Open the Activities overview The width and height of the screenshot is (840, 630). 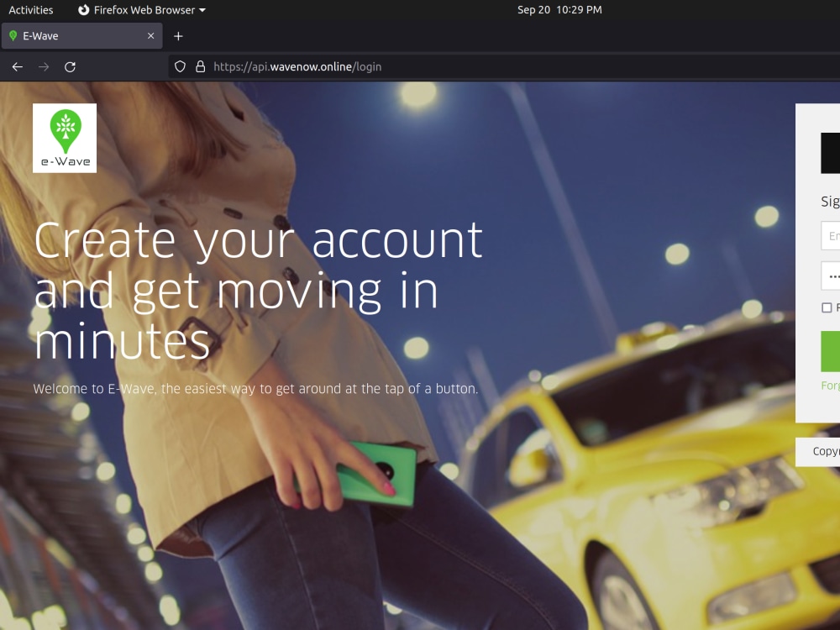tap(30, 9)
